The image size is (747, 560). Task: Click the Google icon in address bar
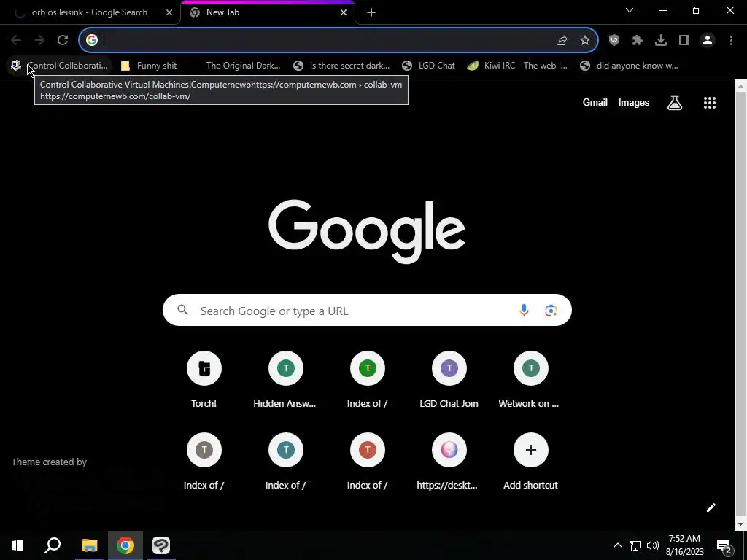(x=92, y=41)
